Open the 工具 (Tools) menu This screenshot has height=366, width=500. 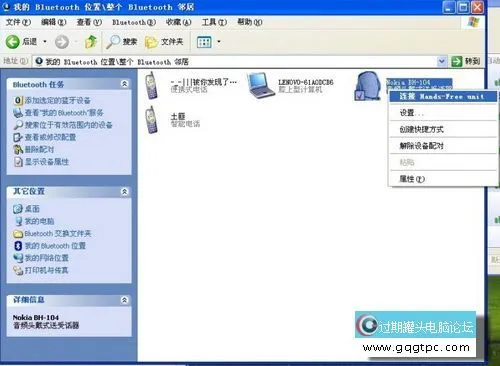pos(214,22)
